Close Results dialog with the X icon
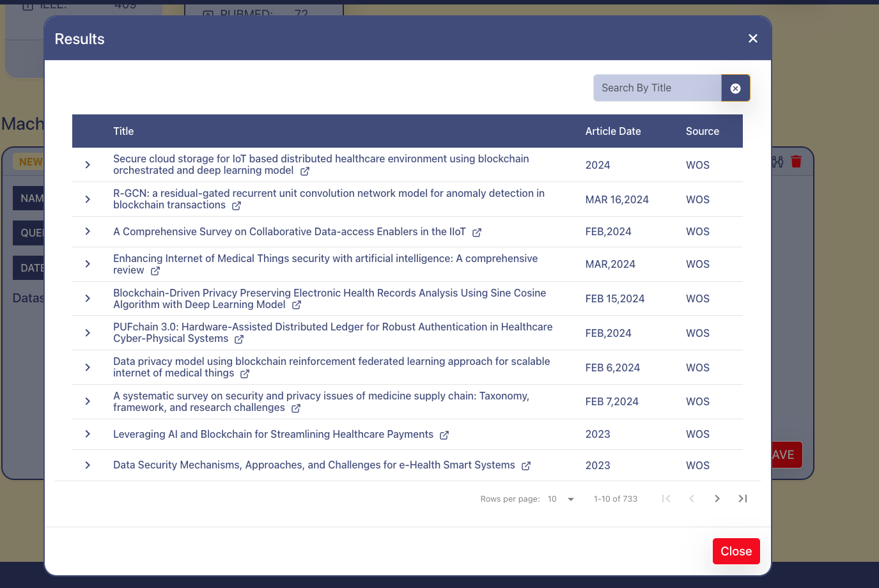The width and height of the screenshot is (879, 588). coord(753,38)
